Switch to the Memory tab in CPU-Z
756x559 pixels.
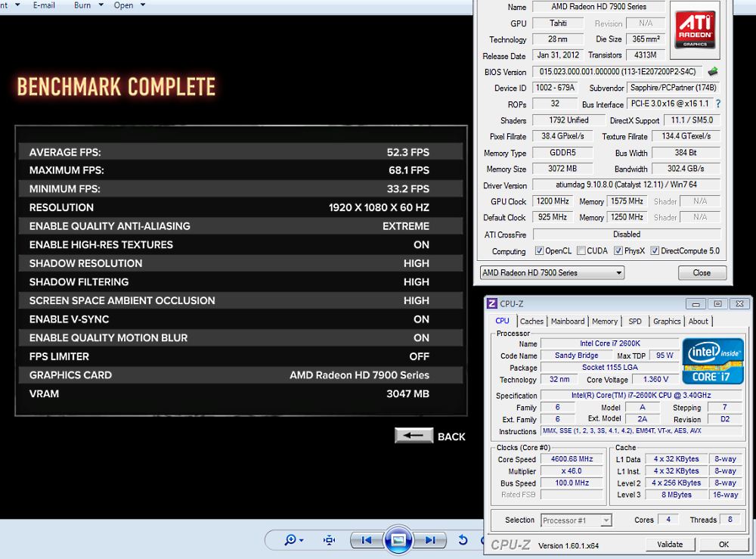click(x=605, y=321)
